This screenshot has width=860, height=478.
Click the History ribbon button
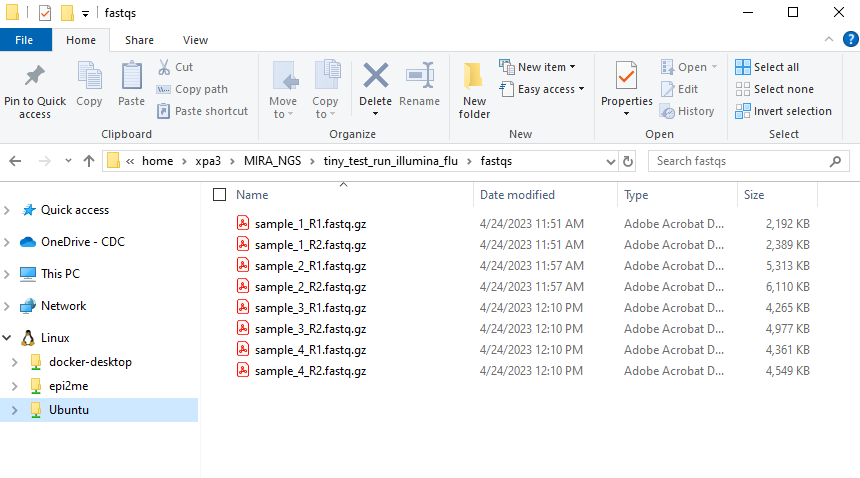[x=687, y=111]
